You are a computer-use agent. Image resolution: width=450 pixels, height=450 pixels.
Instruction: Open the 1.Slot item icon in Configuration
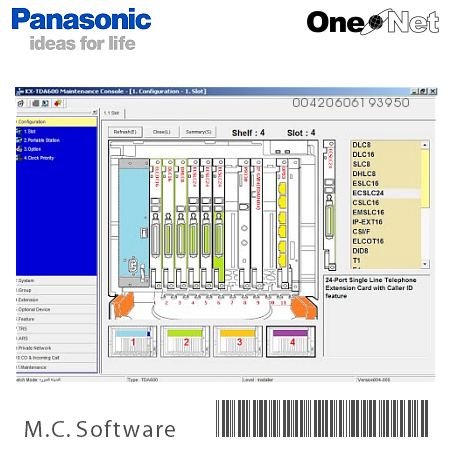coord(19,132)
